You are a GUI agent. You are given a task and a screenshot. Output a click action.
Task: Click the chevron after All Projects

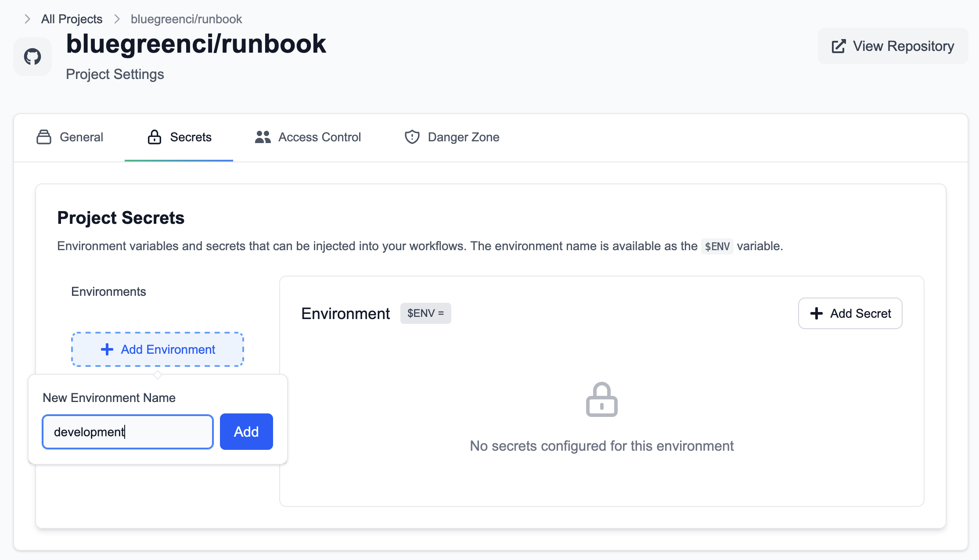point(117,19)
